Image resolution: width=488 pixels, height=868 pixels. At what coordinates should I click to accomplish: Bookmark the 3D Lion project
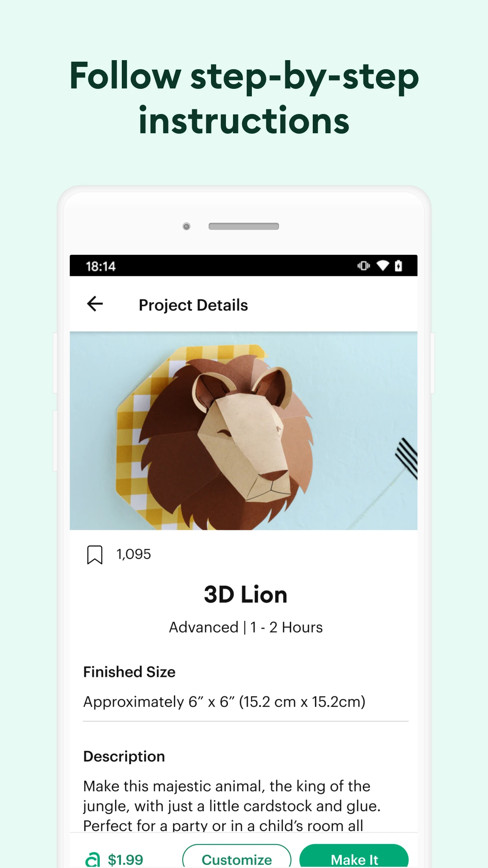coord(95,555)
